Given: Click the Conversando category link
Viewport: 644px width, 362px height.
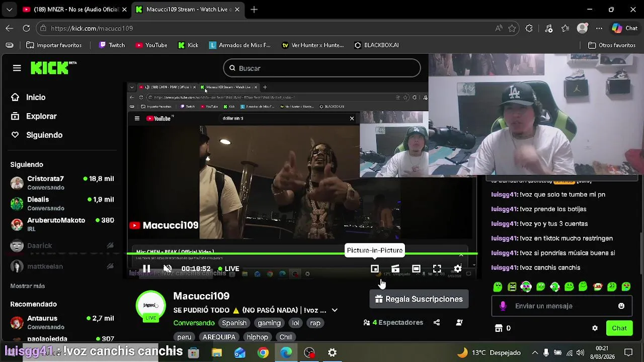Looking at the screenshot, I should pyautogui.click(x=194, y=323).
